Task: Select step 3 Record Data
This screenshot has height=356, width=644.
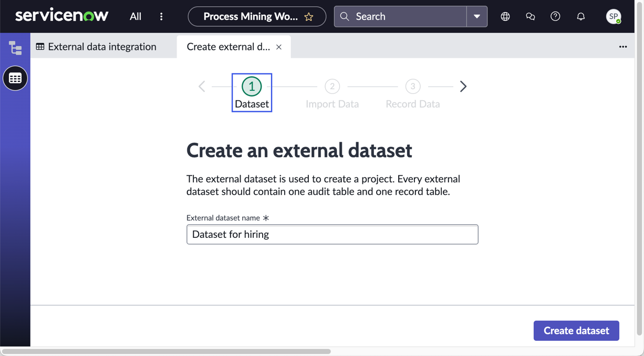Action: [x=413, y=93]
